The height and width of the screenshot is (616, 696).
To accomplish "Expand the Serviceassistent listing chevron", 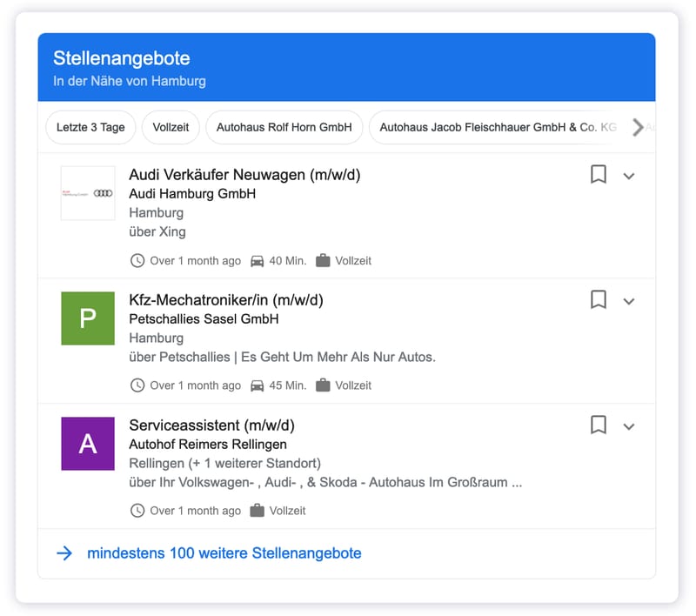I will coord(628,426).
